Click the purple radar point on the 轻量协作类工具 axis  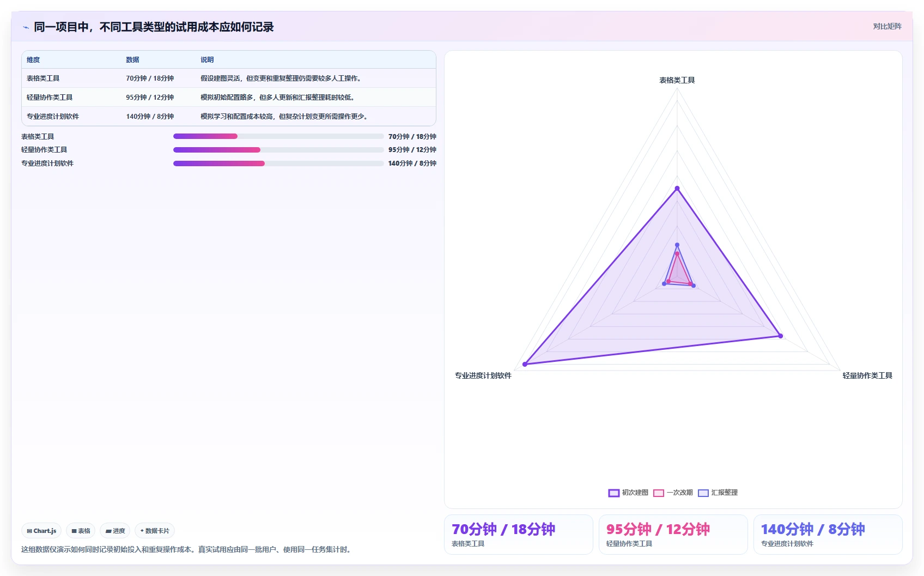pos(781,336)
